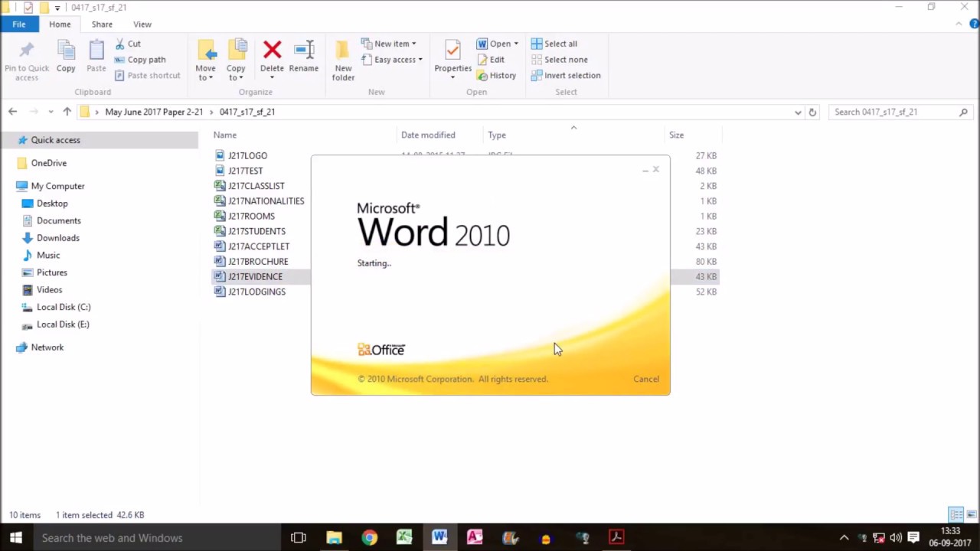Open Adobe Acrobat from the taskbar
The image size is (980, 551).
tap(616, 538)
